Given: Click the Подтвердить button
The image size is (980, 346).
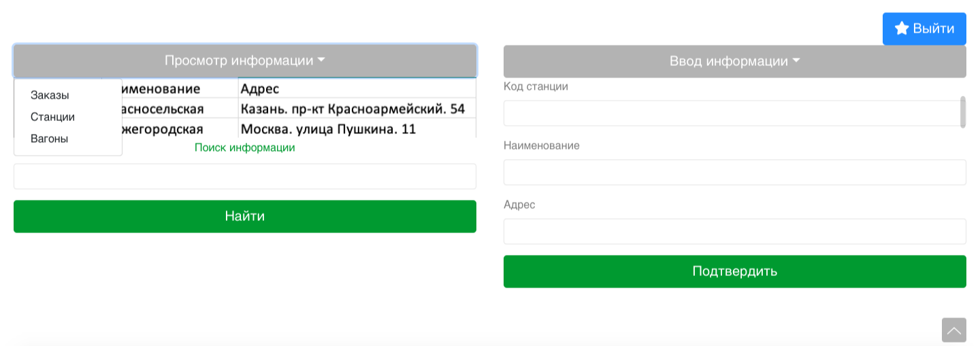Looking at the screenshot, I should [735, 271].
